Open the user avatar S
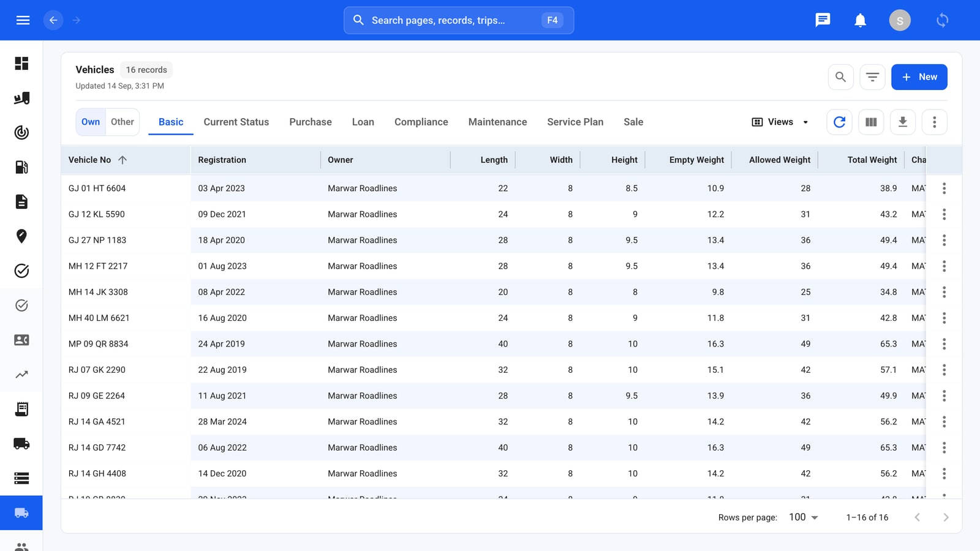The image size is (980, 551). pyautogui.click(x=900, y=20)
